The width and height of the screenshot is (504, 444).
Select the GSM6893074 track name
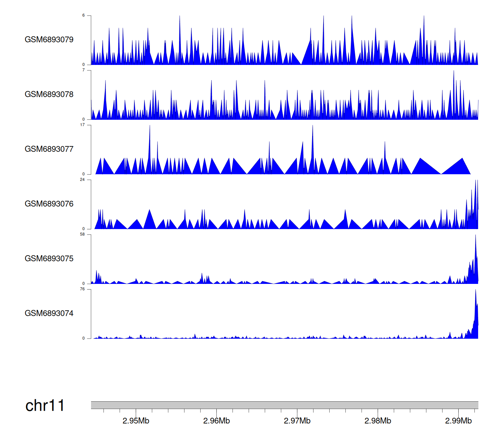click(x=49, y=313)
